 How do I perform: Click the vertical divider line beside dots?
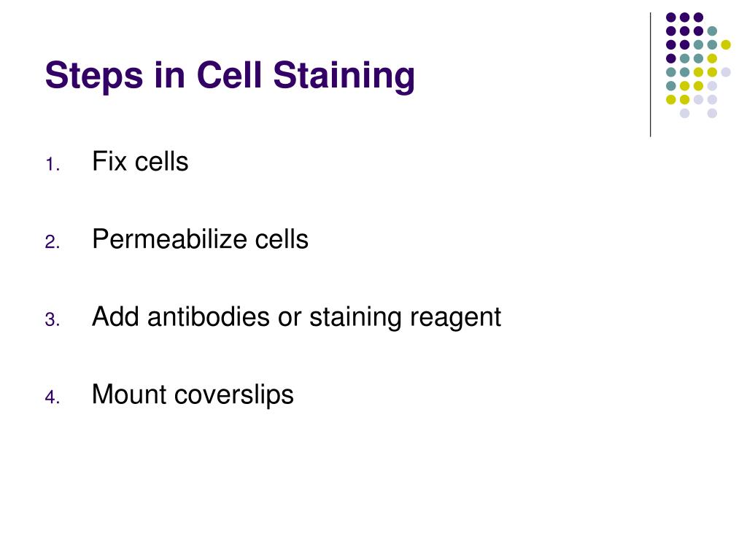(x=650, y=75)
